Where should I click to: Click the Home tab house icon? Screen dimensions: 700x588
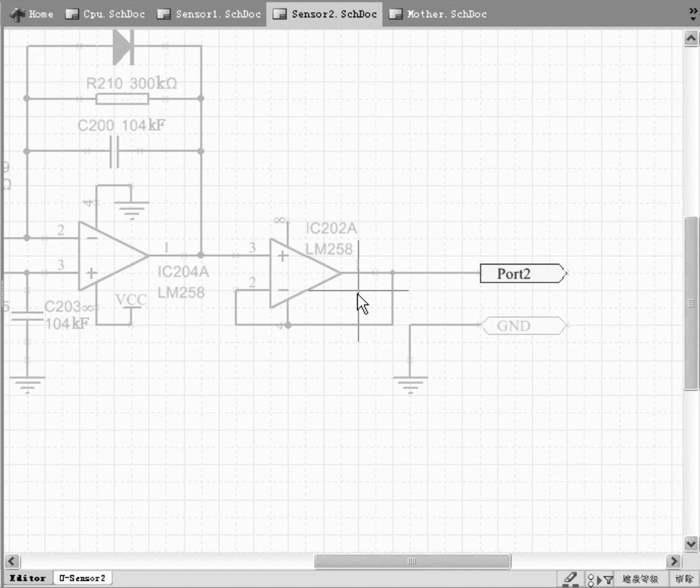click(18, 14)
